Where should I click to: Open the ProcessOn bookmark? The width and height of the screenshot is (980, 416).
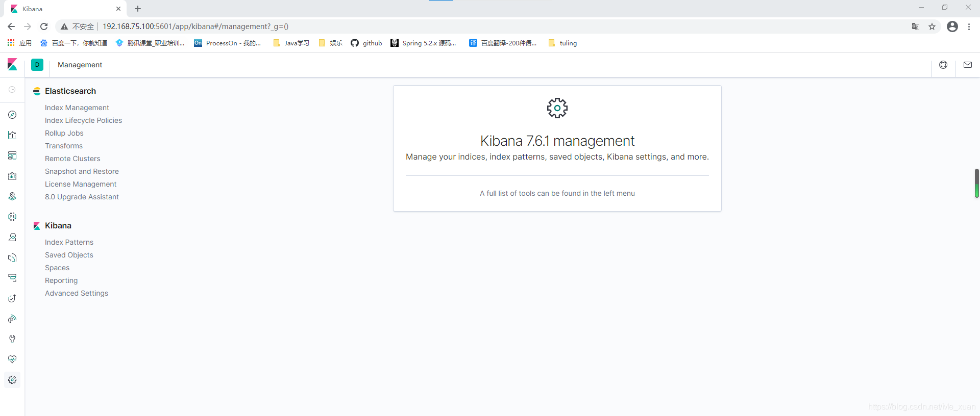pyautogui.click(x=228, y=43)
